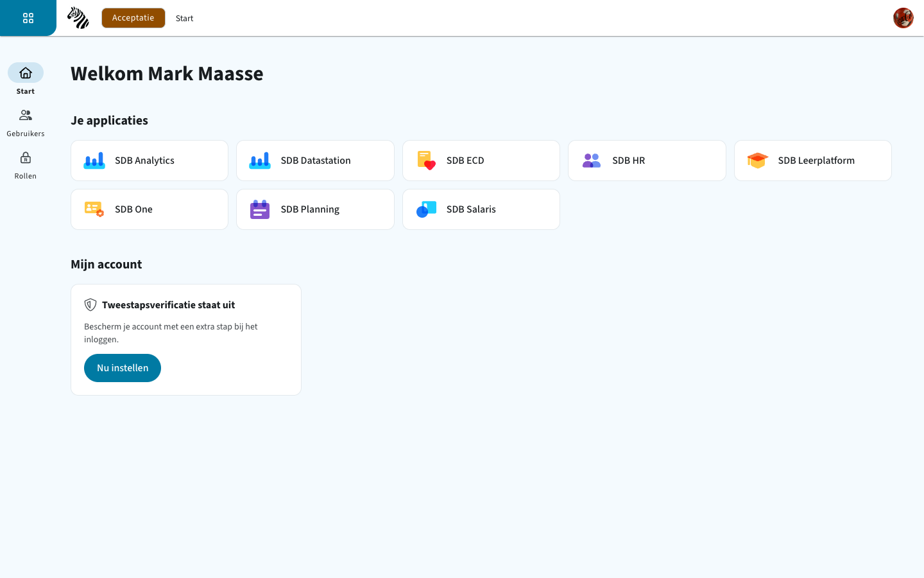This screenshot has width=924, height=578.
Task: Select the Start home icon in sidebar
Action: pos(26,73)
